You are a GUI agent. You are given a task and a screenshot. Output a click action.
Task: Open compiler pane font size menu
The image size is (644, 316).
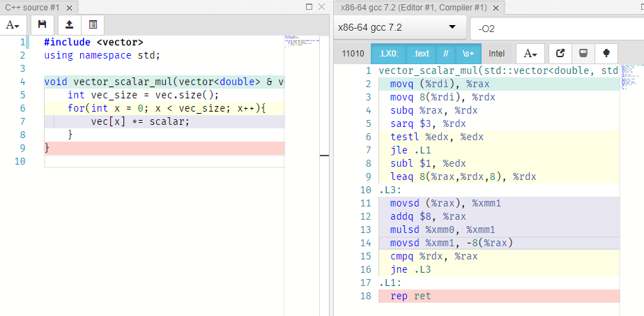[x=530, y=54]
